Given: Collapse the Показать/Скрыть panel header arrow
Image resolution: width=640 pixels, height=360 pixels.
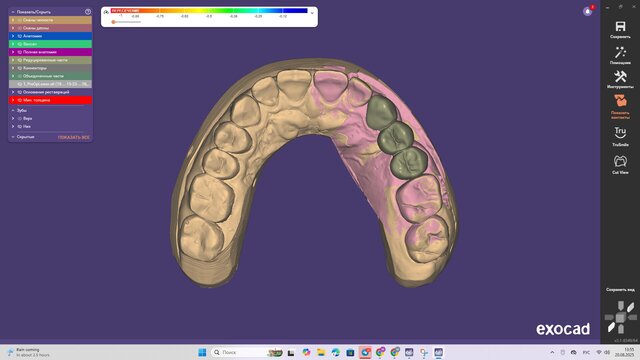Looking at the screenshot, I should (x=13, y=12).
